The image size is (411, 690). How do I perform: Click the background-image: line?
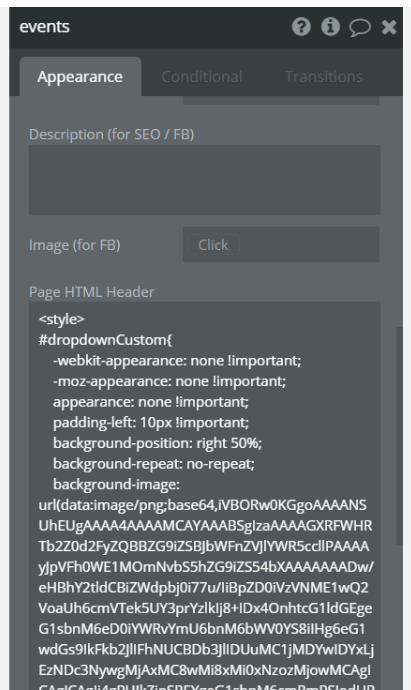point(117,484)
